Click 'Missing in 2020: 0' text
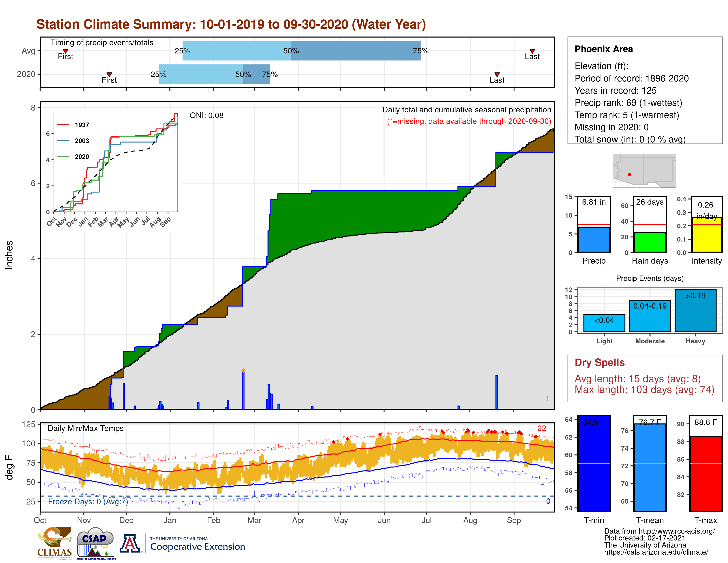 click(x=611, y=127)
